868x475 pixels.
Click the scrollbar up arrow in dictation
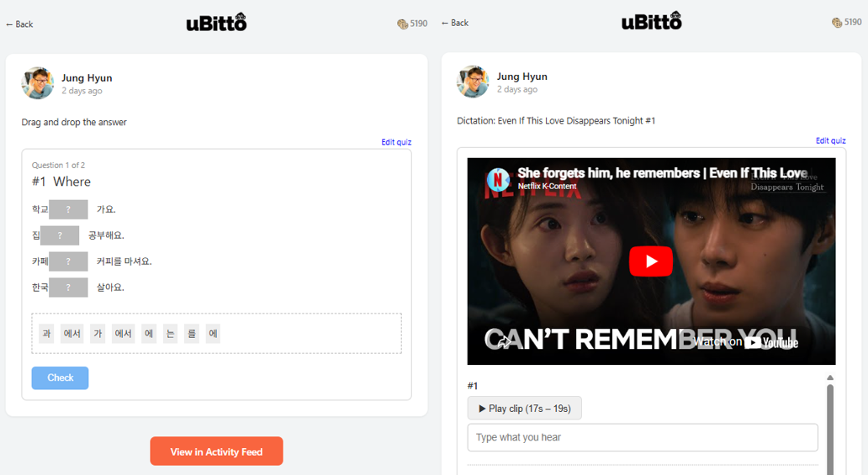coord(830,378)
